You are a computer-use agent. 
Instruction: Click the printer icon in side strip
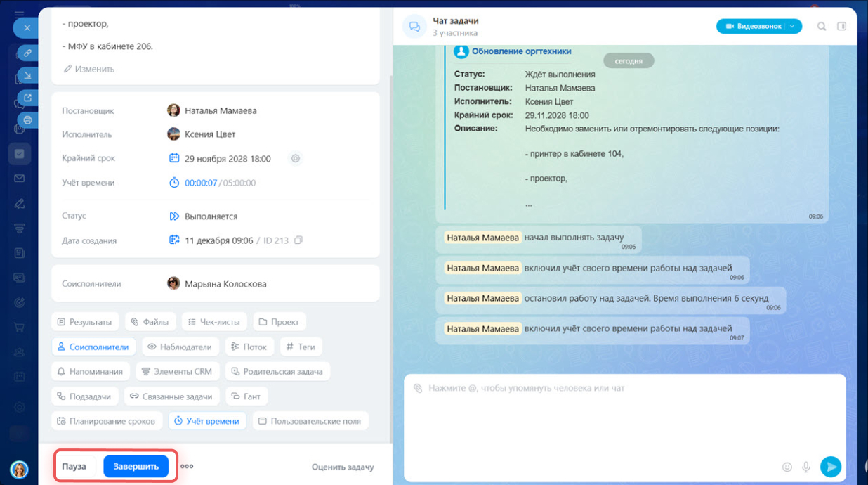27,120
